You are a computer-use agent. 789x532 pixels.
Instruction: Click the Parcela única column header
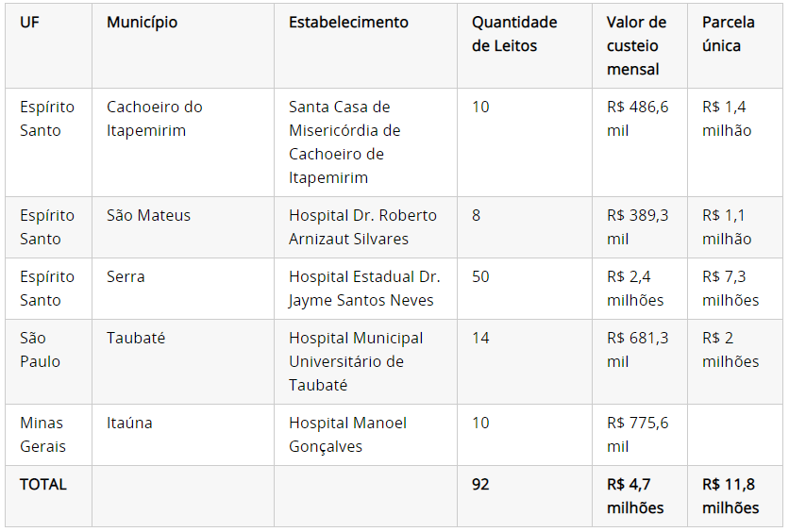728,34
